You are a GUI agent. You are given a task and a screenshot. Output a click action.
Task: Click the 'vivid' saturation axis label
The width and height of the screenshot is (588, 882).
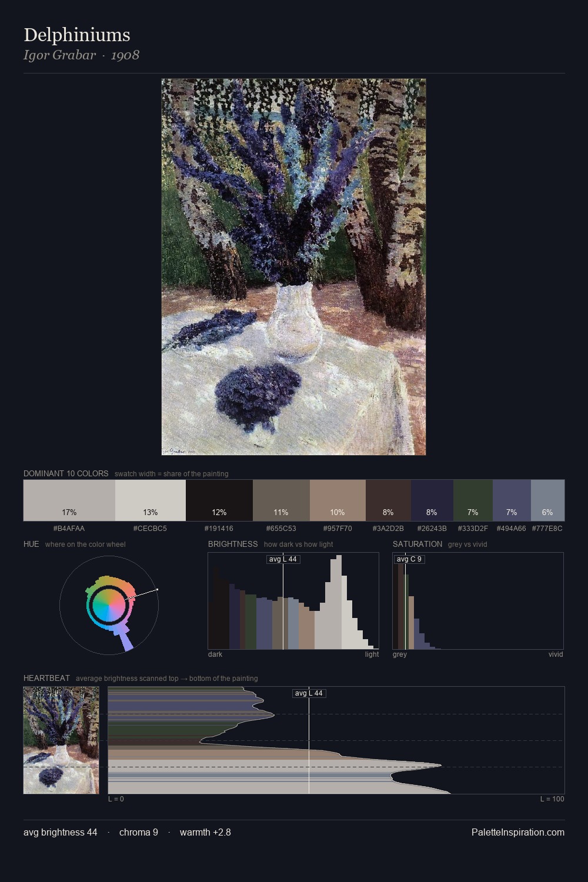tap(556, 654)
